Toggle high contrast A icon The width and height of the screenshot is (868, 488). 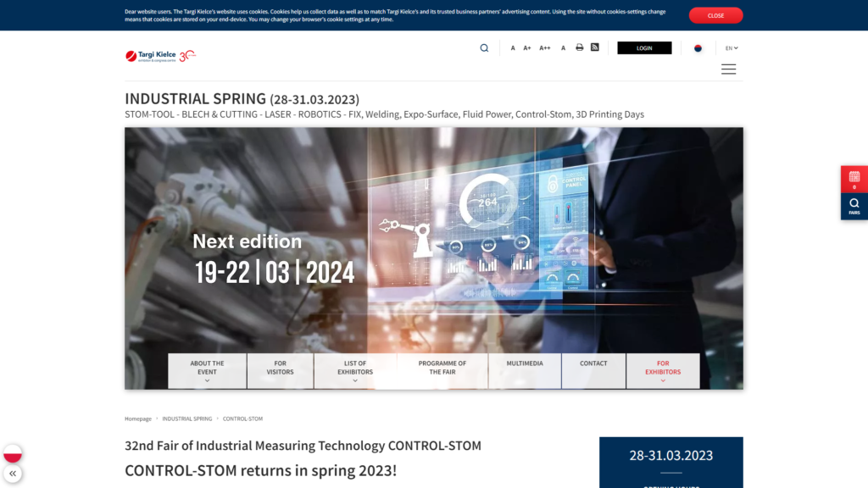563,48
